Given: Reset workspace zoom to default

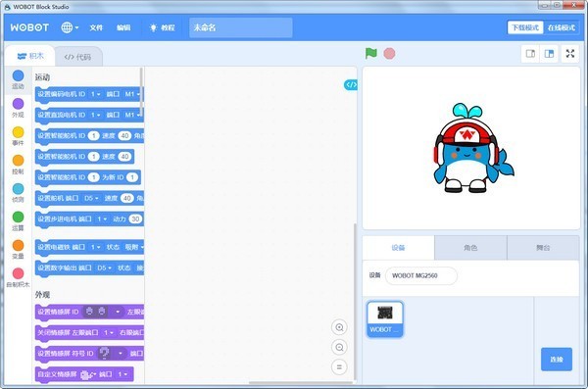Looking at the screenshot, I should click(x=339, y=367).
